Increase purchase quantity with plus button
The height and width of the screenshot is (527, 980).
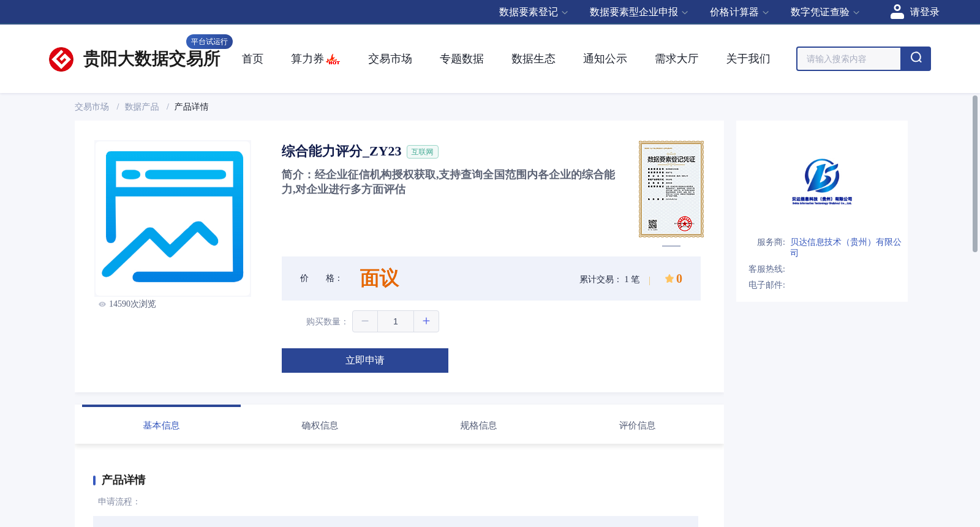(426, 321)
